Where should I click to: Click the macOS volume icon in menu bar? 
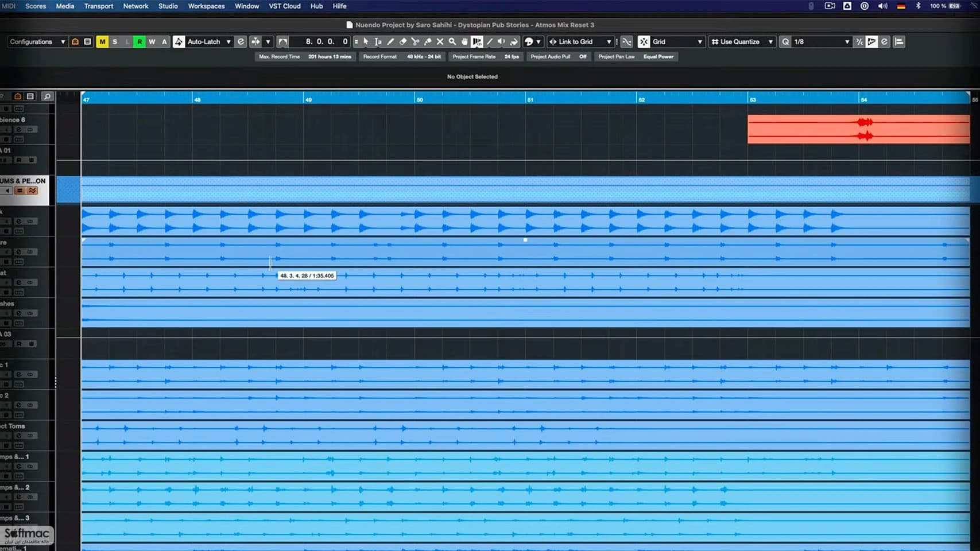coord(882,6)
